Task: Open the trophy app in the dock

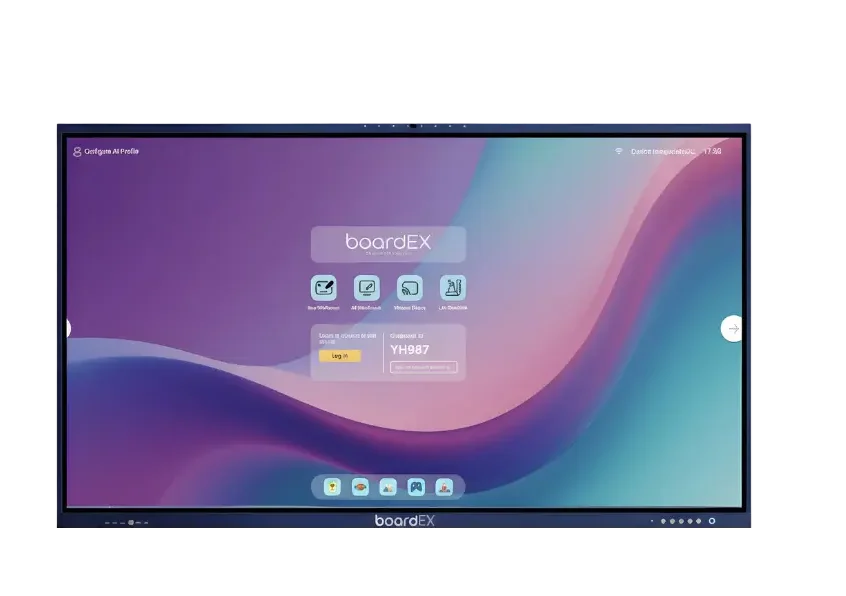Action: 331,487
